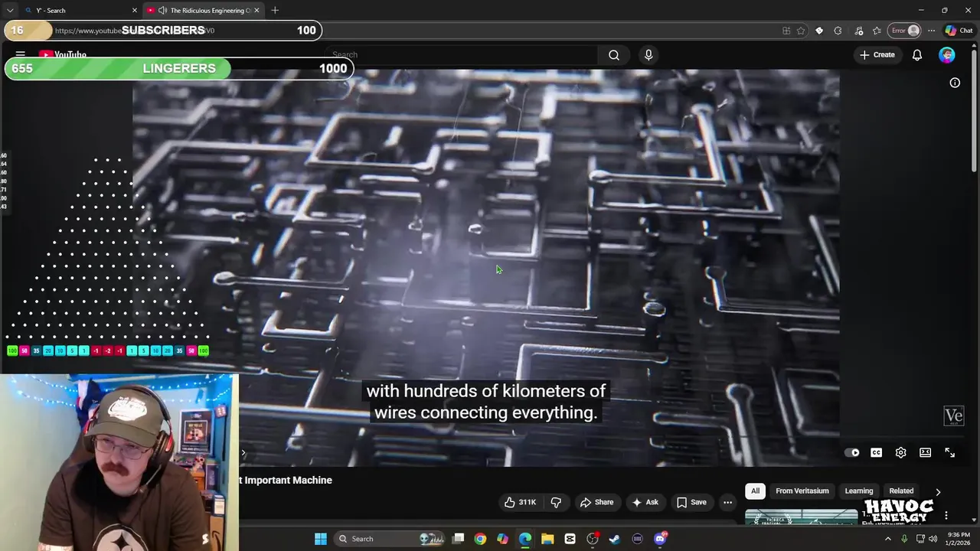Dislike the video

[556, 502]
